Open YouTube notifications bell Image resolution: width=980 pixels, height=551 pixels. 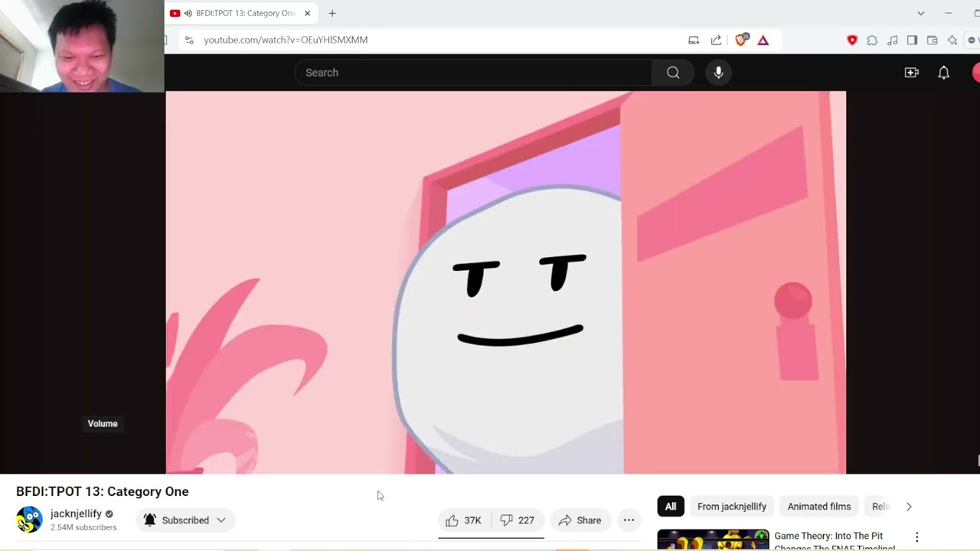point(944,73)
